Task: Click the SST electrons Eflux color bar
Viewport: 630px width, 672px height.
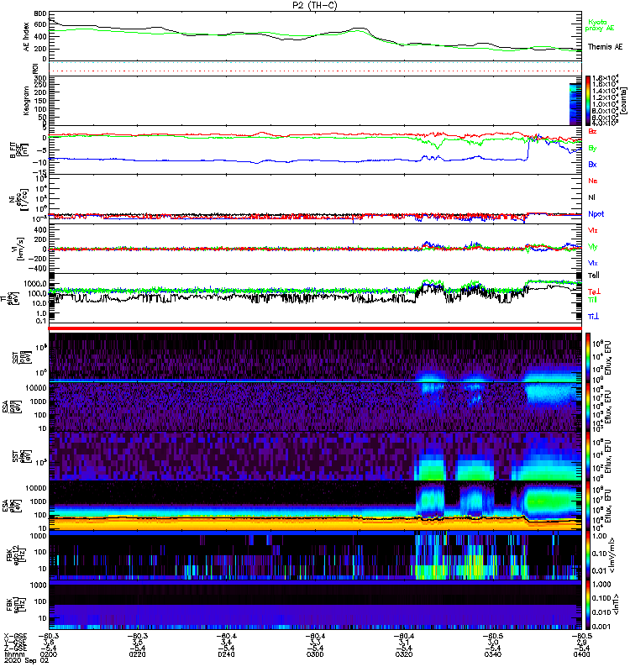Action: pos(588,456)
